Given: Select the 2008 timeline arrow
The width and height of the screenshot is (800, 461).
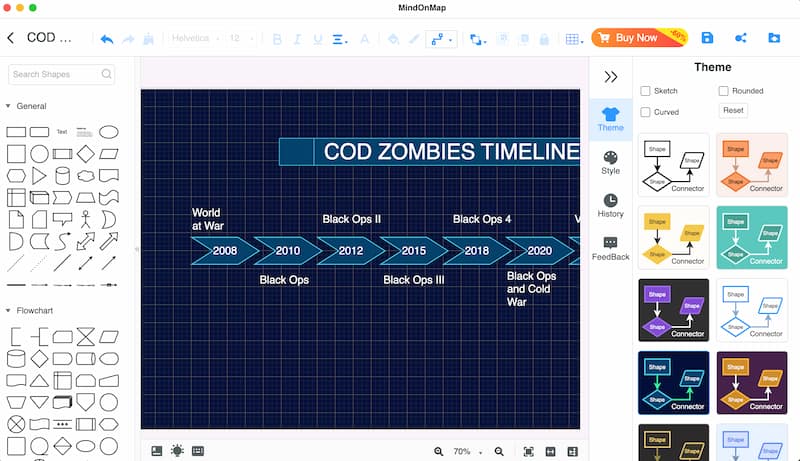Looking at the screenshot, I should (225, 250).
